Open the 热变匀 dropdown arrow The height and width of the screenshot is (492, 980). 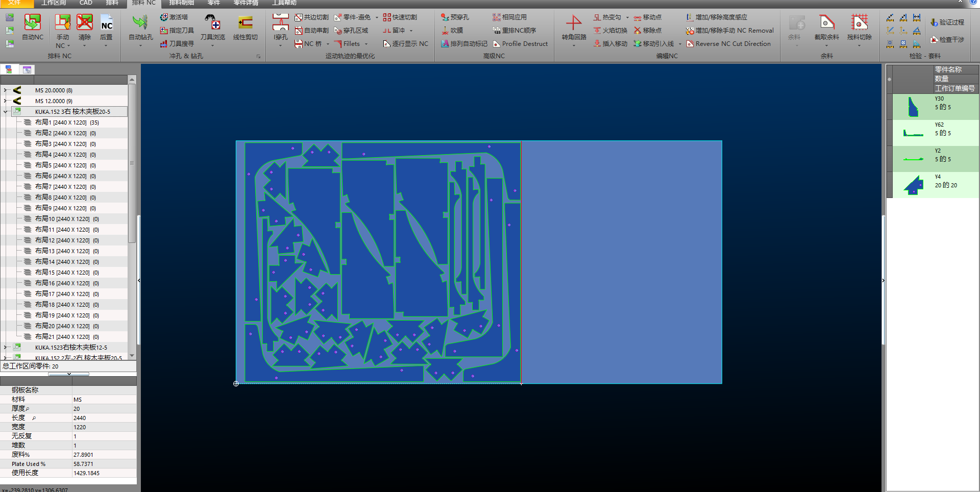627,17
